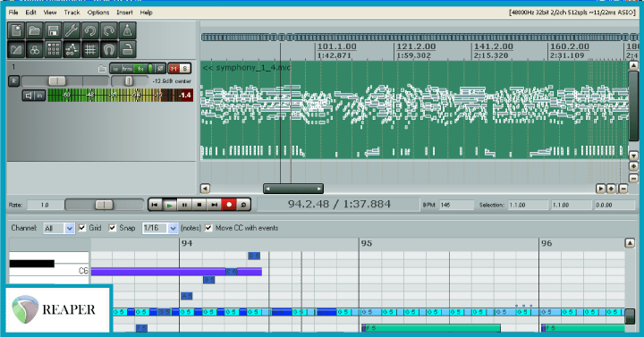Screen dimensions: 644x337
Task: Toggle the locking padlock icon
Action: pos(127,50)
